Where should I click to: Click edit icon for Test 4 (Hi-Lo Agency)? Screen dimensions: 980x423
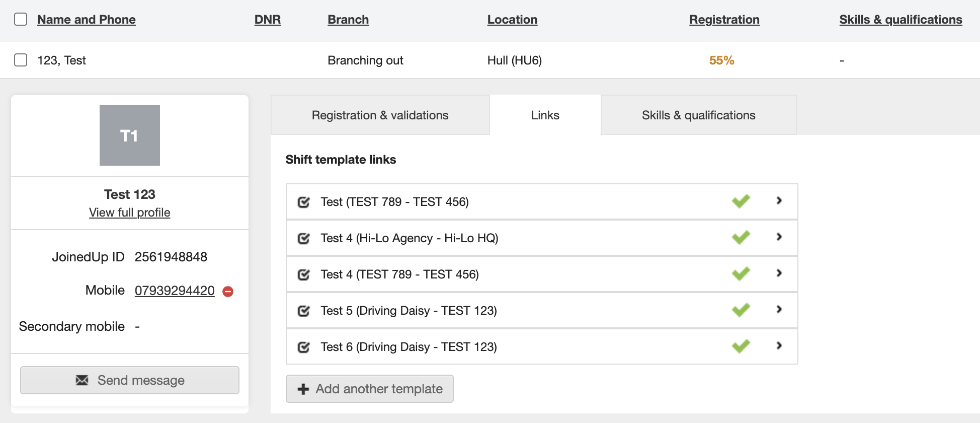coord(304,238)
